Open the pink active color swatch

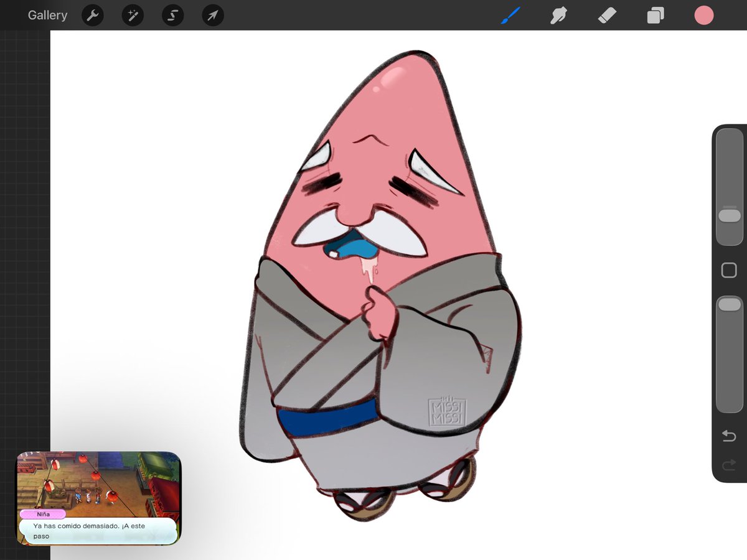[704, 16]
